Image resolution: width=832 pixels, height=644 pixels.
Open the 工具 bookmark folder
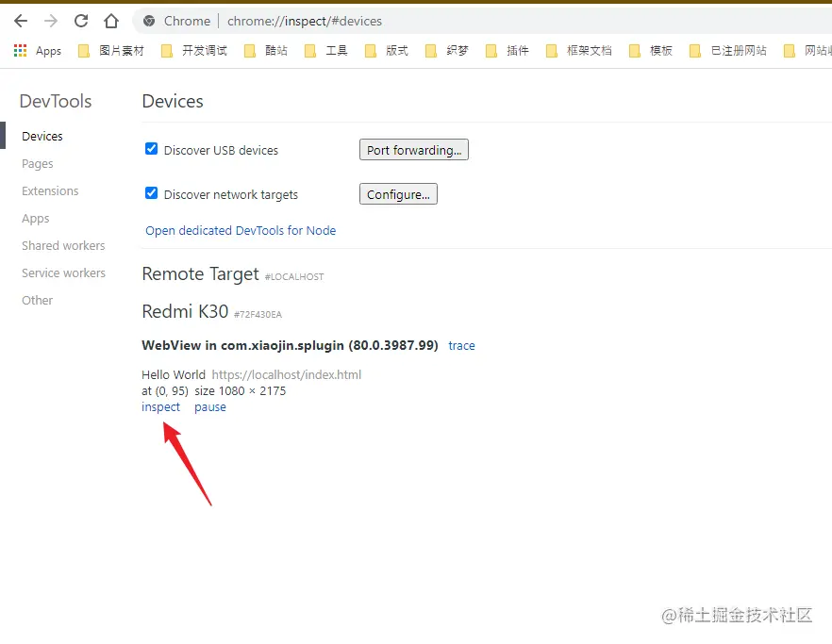point(326,50)
